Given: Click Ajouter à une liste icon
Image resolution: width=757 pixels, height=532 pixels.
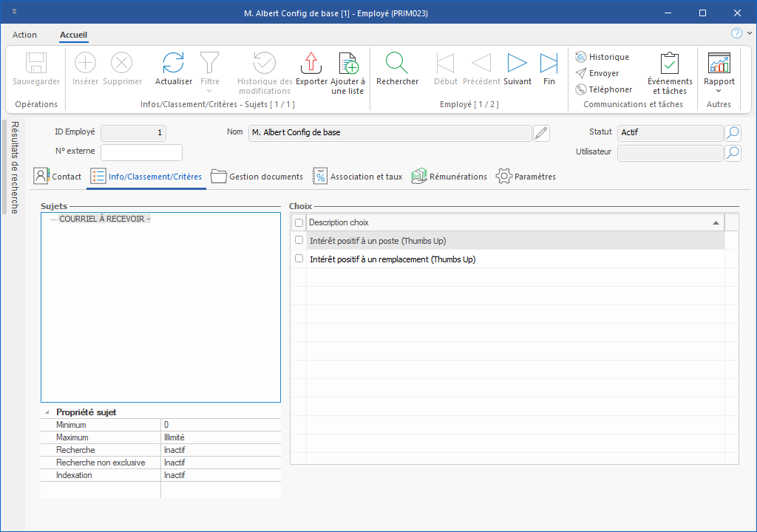Looking at the screenshot, I should click(347, 64).
